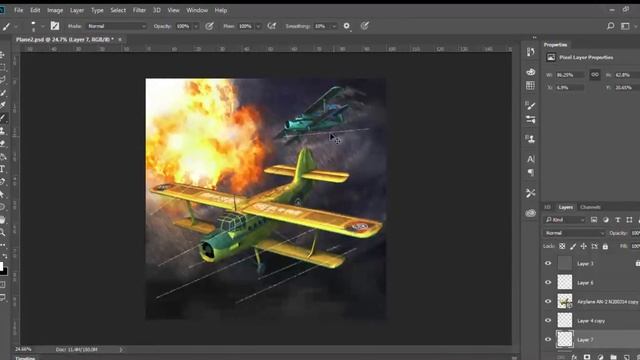
Task: Open the Opacity slider arrow in the options bar
Action: point(196,26)
